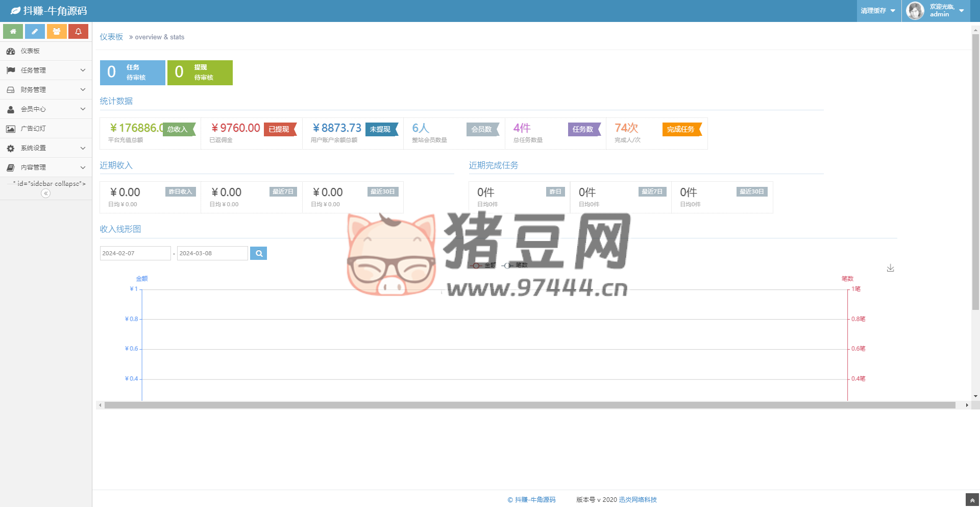Toggle the 笔数 series in chart legend
Image resolution: width=980 pixels, height=507 pixels.
click(x=516, y=265)
